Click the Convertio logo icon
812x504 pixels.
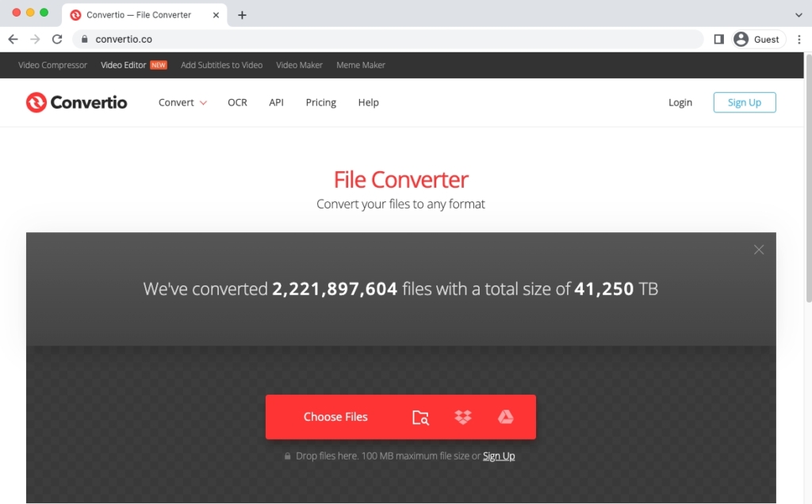tap(36, 102)
